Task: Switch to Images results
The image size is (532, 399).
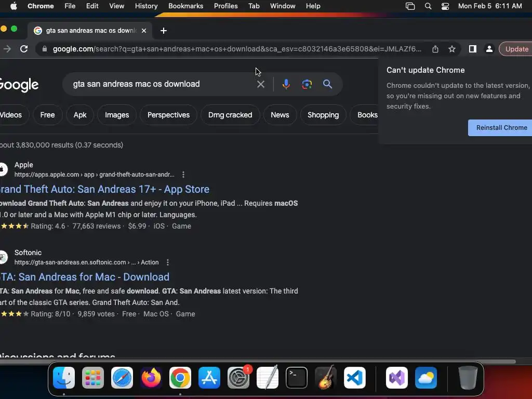Action: coord(117,115)
